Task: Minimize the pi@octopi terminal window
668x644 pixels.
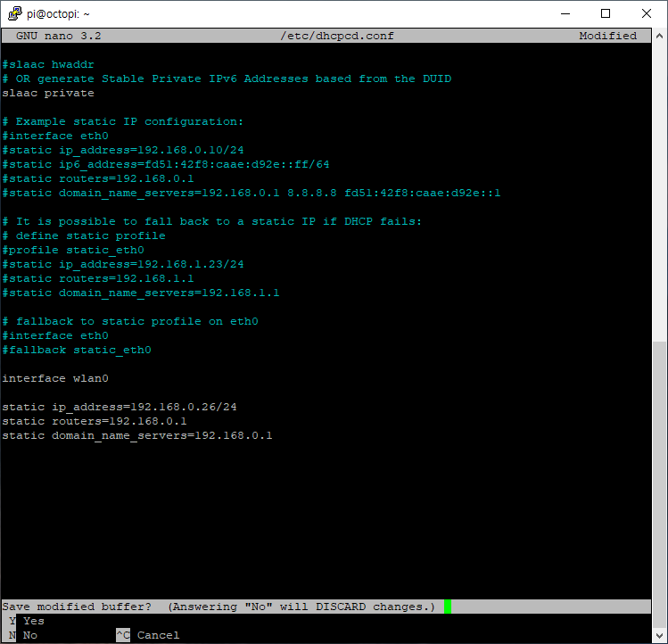Action: [x=565, y=13]
